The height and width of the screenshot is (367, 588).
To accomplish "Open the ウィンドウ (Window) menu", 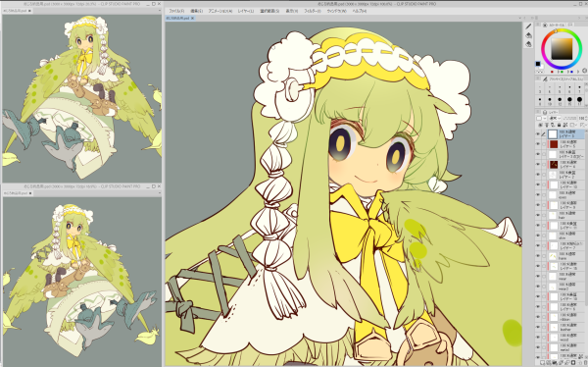I will tap(336, 11).
